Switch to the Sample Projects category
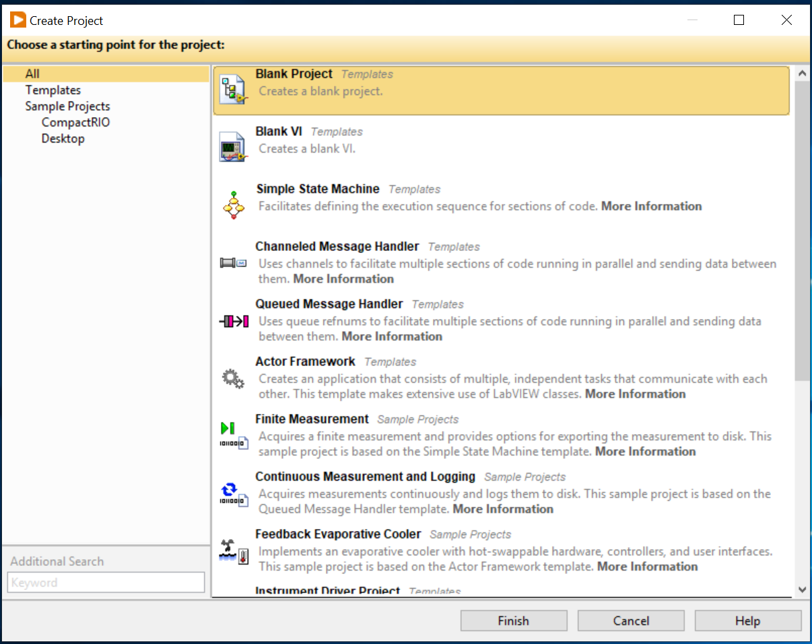The width and height of the screenshot is (812, 644). [x=67, y=106]
